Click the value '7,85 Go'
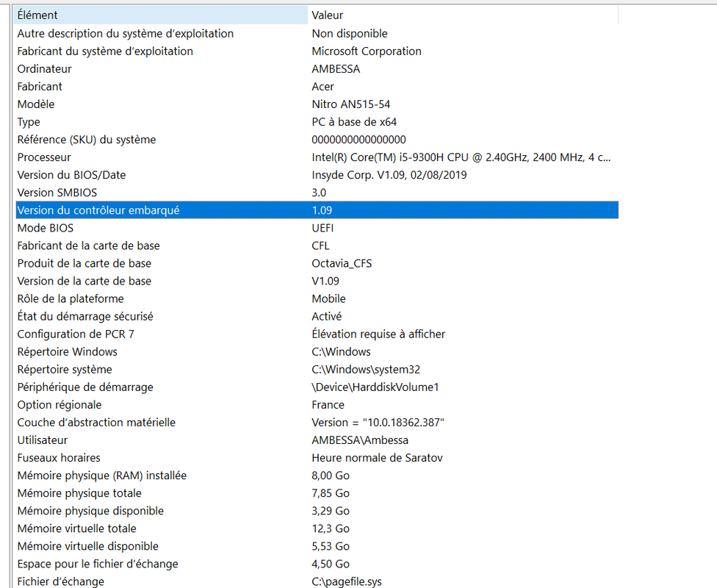Screen dimensions: 717x588 [331, 493]
